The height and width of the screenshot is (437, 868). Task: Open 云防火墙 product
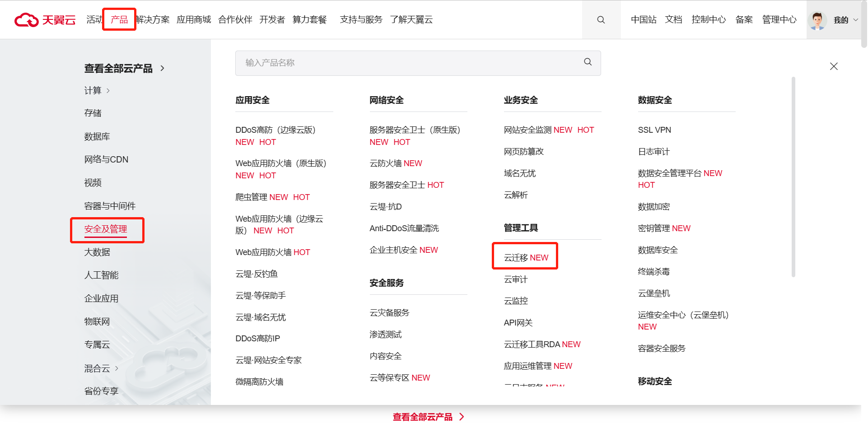click(386, 163)
